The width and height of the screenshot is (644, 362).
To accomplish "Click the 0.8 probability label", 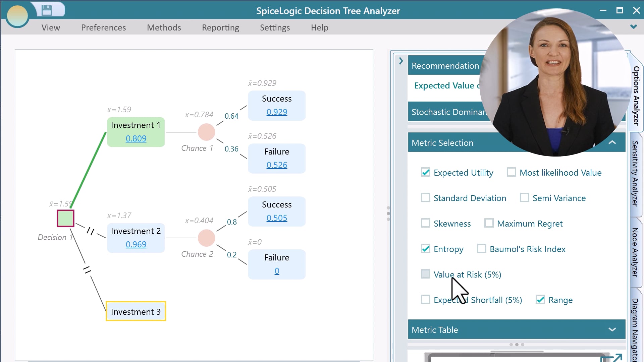I will pyautogui.click(x=232, y=222).
